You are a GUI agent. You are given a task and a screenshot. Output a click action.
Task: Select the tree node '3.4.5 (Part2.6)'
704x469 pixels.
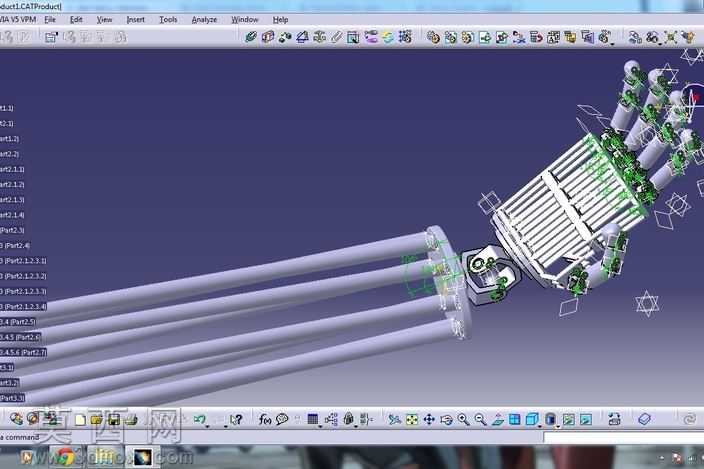(21, 337)
